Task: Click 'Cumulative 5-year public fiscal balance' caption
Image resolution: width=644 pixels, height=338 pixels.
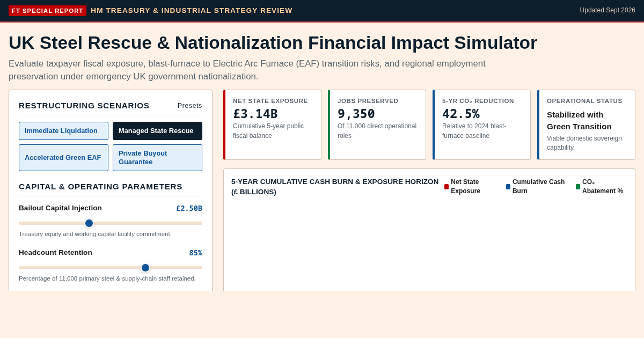Action: pos(268,131)
